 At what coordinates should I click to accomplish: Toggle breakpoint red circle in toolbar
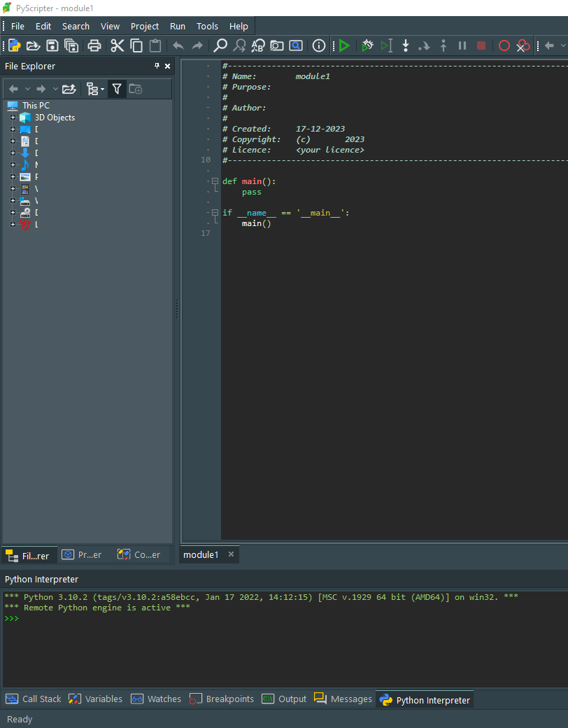[504, 46]
